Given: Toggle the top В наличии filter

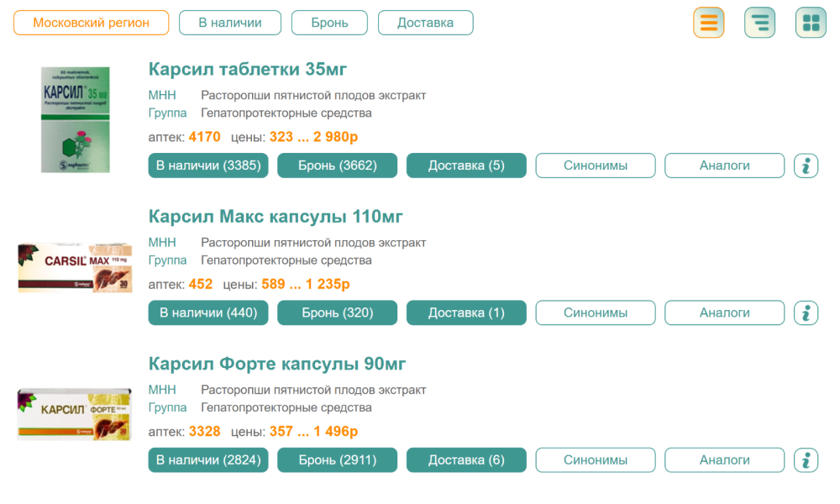Looking at the screenshot, I should [x=229, y=23].
